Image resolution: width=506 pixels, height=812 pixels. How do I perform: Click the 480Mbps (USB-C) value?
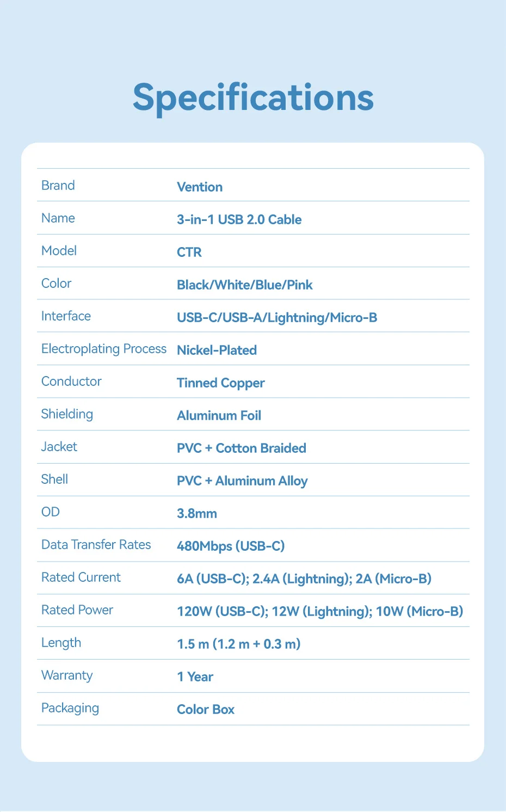231,546
